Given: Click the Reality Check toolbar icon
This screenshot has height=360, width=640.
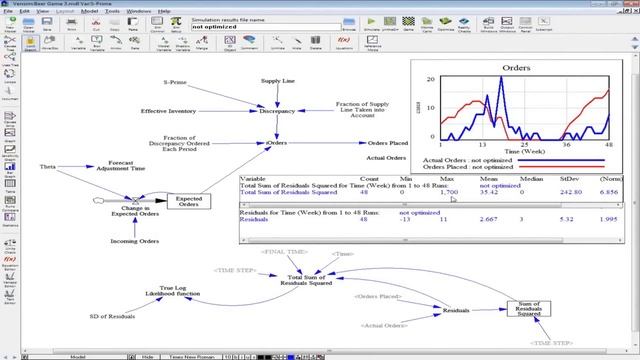Looking at the screenshot, I should point(464,24).
